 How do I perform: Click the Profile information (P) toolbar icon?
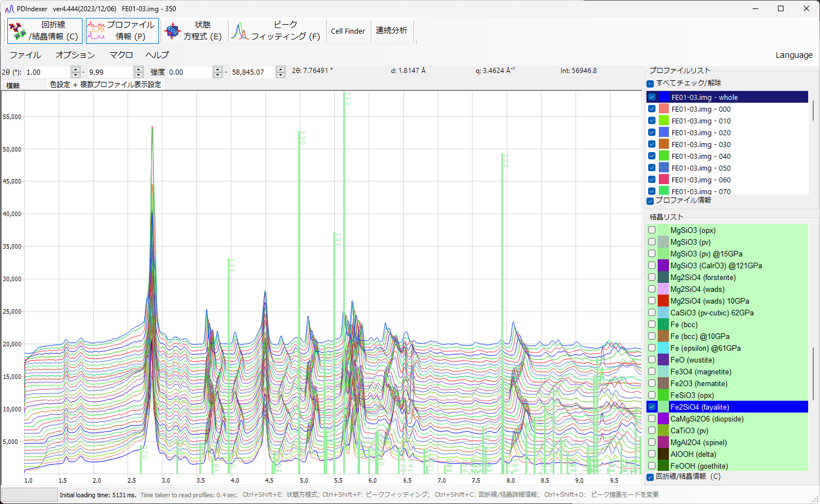click(x=96, y=31)
